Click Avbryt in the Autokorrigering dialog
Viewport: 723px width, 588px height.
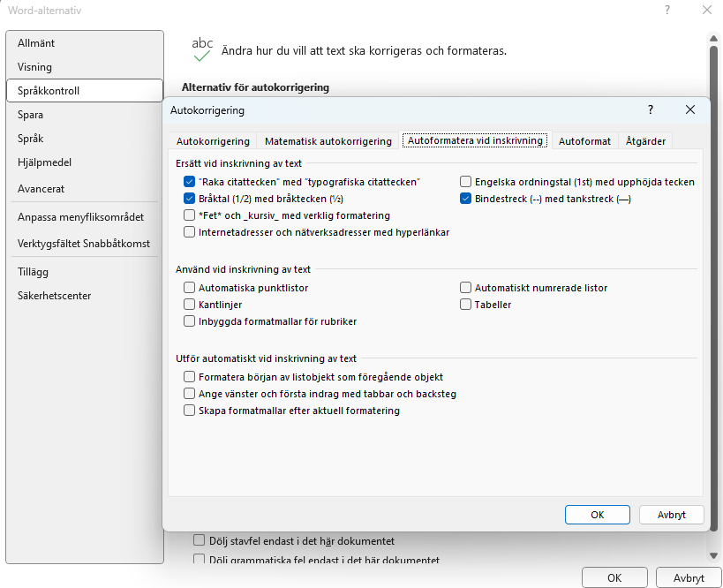pyautogui.click(x=671, y=515)
